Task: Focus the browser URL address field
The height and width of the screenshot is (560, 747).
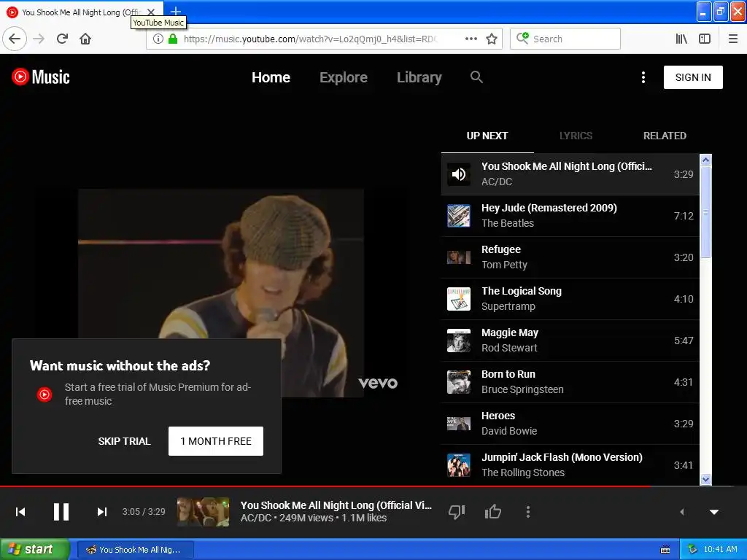Action: pos(309,39)
